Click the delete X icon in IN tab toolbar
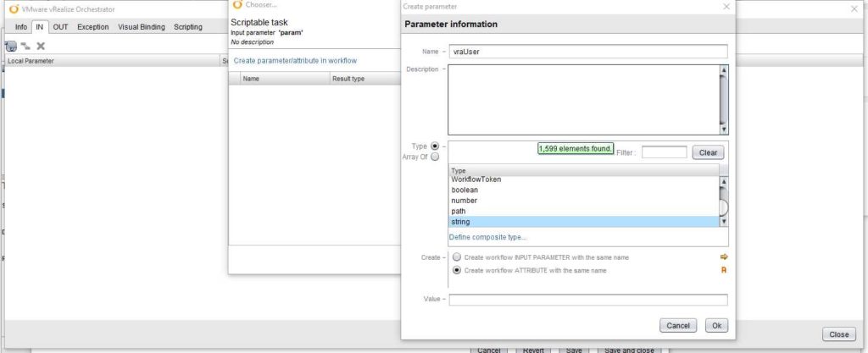This screenshot has height=353, width=868. tap(41, 47)
